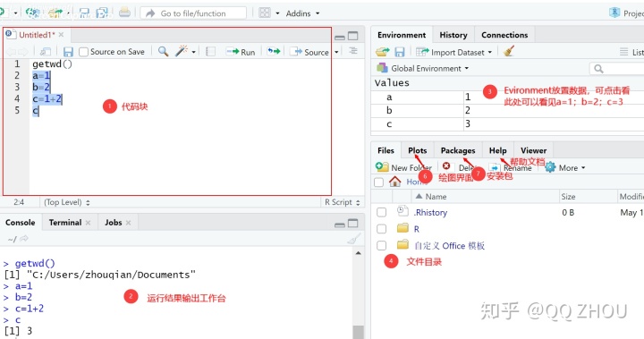The width and height of the screenshot is (644, 339).
Task: Click the Load workspace folder icon in Environment
Action: pos(383,52)
